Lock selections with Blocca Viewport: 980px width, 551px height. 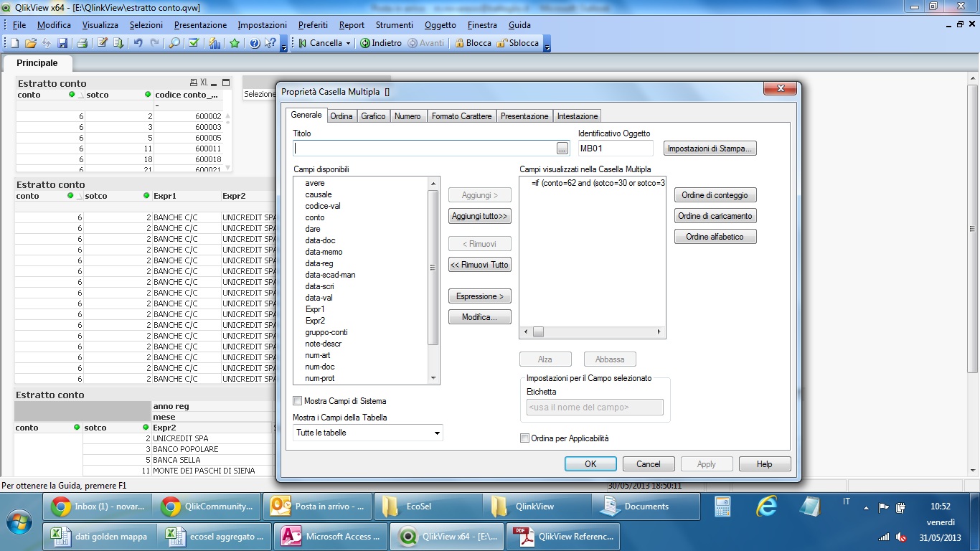coord(473,43)
